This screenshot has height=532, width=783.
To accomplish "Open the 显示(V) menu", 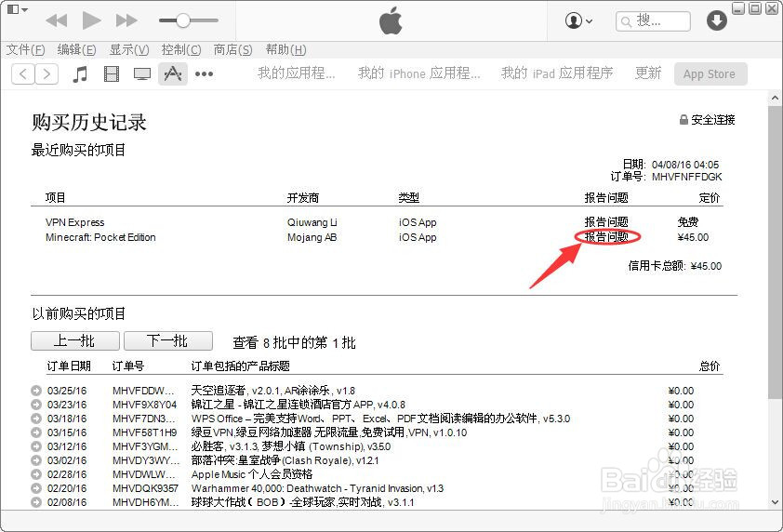I will point(129,49).
